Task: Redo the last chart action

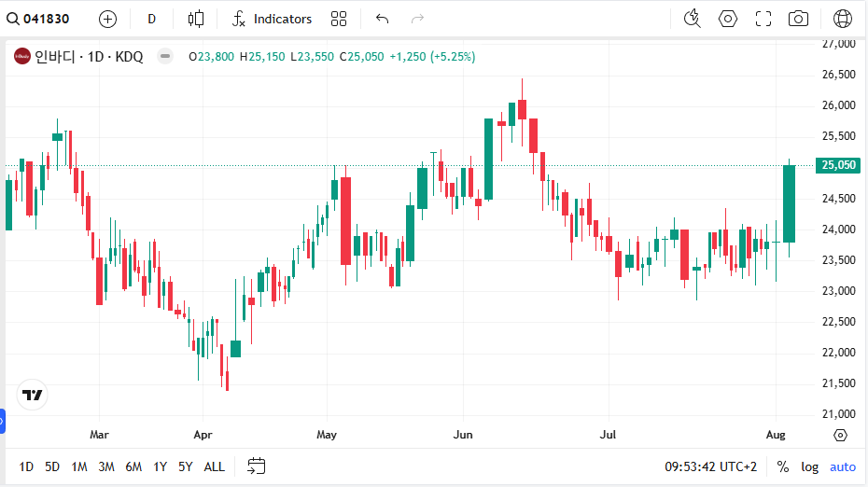Action: pos(417,19)
